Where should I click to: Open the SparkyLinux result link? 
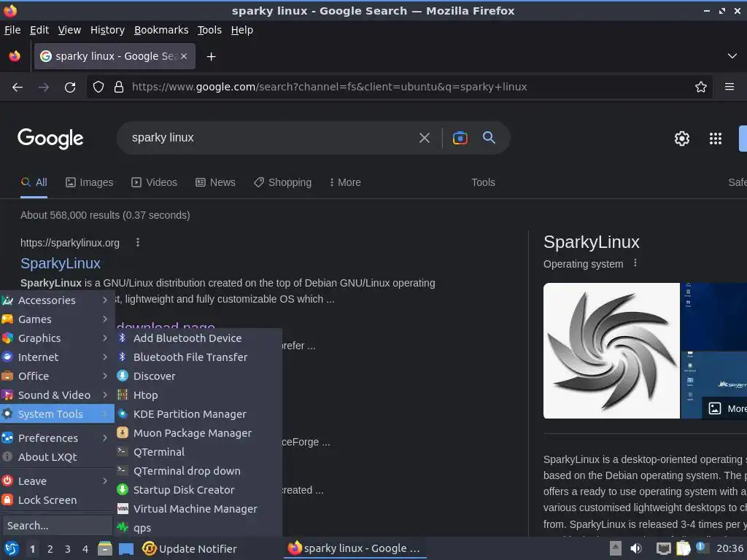[61, 263]
